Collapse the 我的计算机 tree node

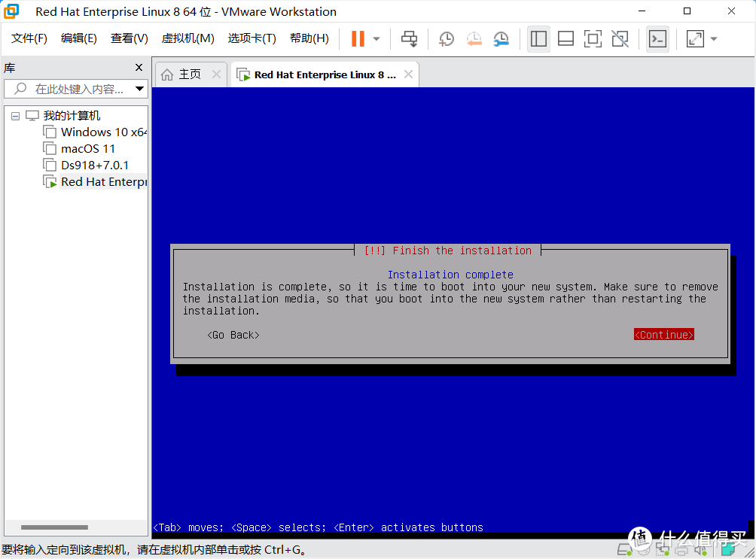15,116
